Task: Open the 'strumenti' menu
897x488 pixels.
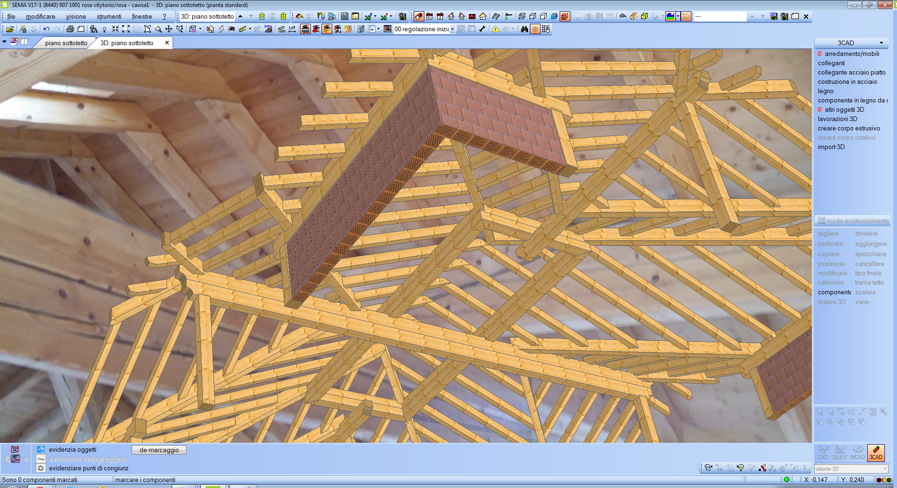Action: [x=108, y=16]
